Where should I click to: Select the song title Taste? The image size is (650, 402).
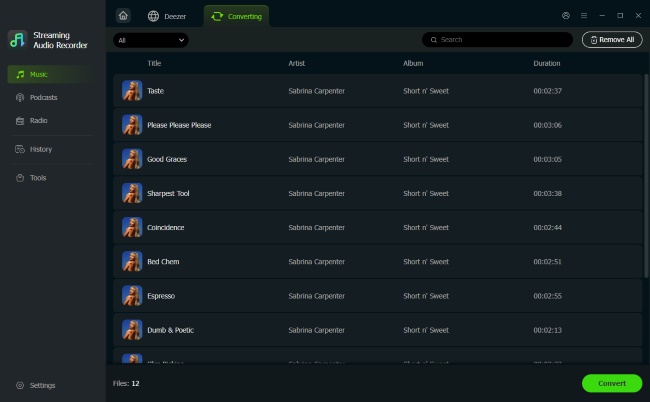155,91
